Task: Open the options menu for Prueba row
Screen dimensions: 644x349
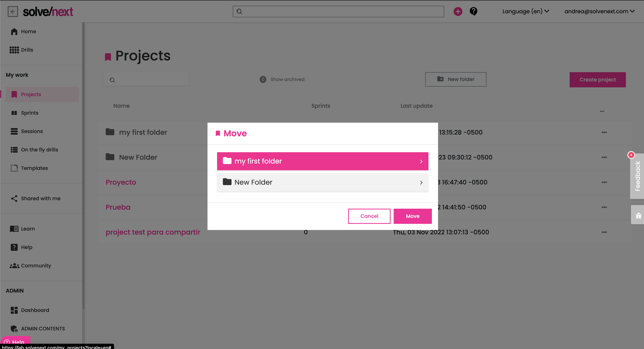Action: (604, 207)
